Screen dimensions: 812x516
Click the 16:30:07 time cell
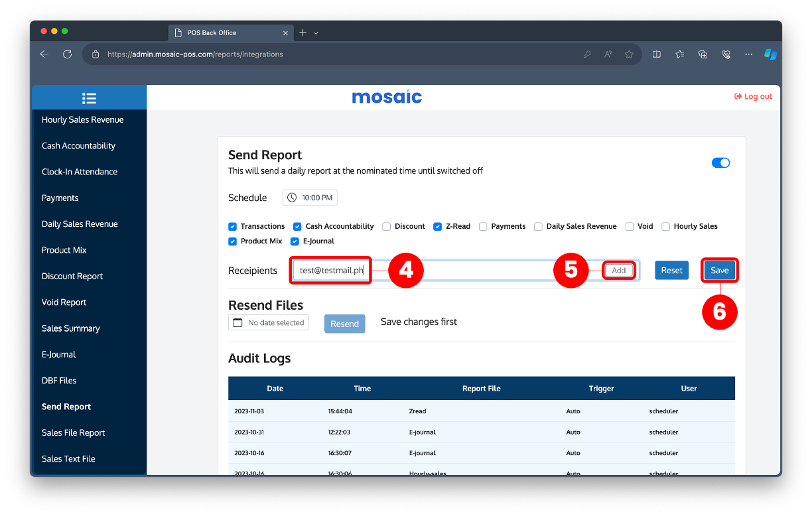(340, 453)
